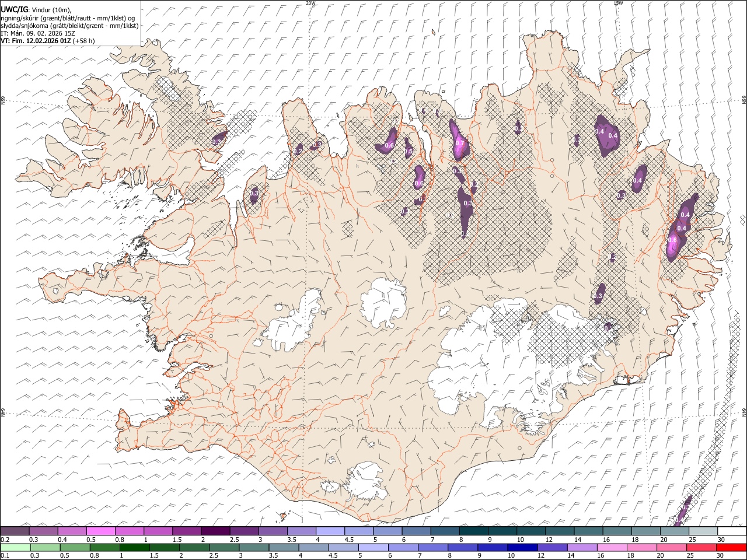
Task: Click the '0.2' label of the upper legend
Action: pos(5,540)
